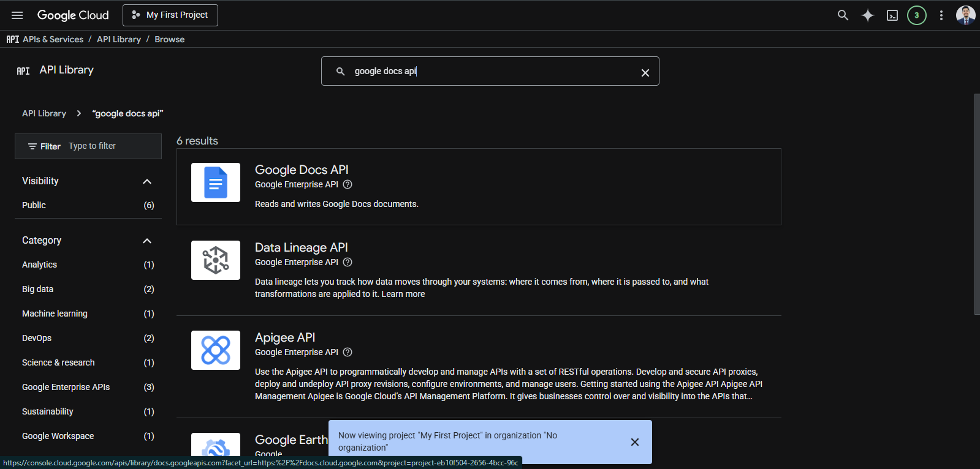980x469 pixels.
Task: Click help icon next to Data Lineage enterprise label
Action: tap(348, 262)
